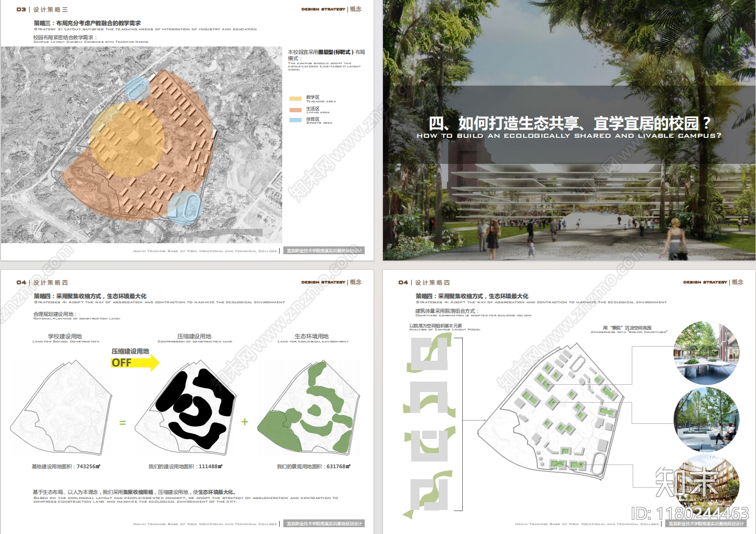Click the 策略四 title on the land-use slide
Screen dimensions: 756x534
(x=90, y=296)
